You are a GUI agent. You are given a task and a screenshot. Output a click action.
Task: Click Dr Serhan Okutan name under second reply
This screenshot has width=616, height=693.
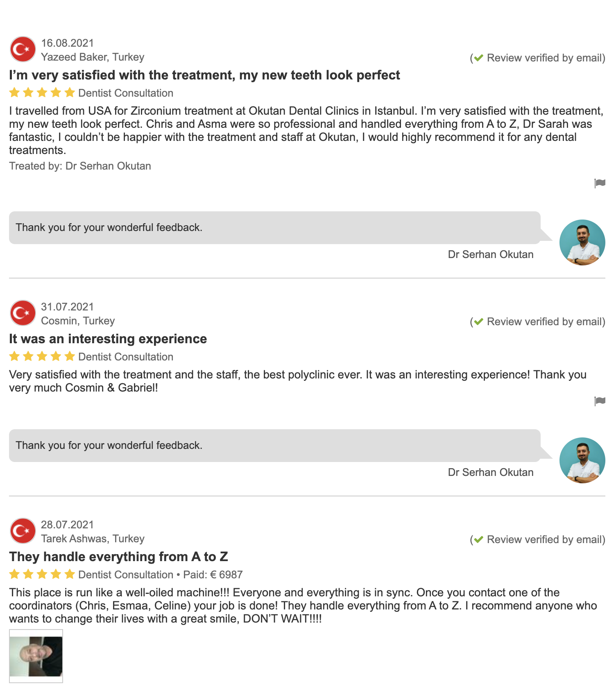490,473
